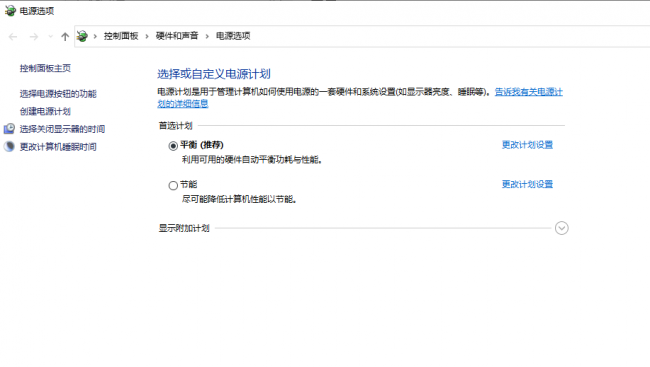
Task: Click the address bar power icon
Action: pyautogui.click(x=82, y=36)
